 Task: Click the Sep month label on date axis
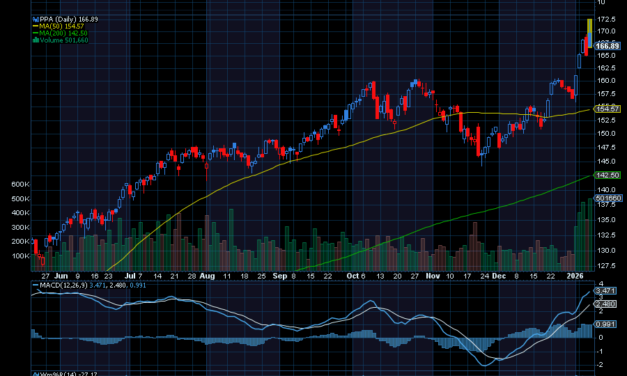coord(280,276)
